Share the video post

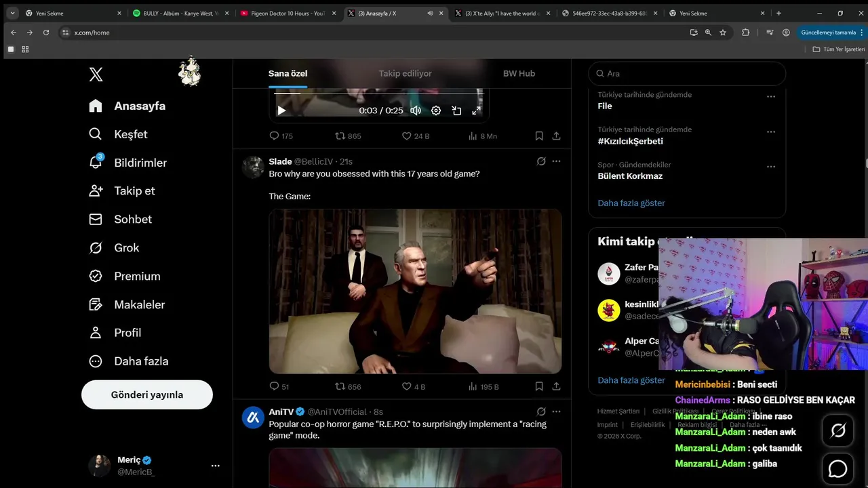pyautogui.click(x=556, y=136)
